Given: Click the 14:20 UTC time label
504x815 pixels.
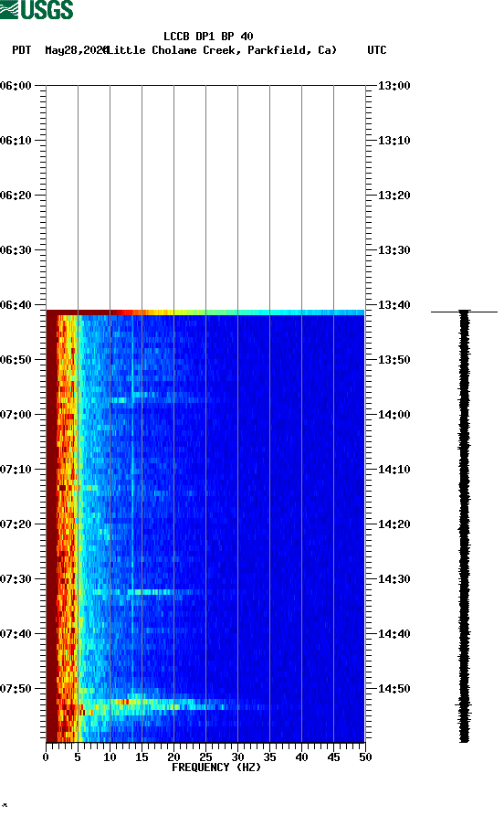Looking at the screenshot, I should click(394, 524).
